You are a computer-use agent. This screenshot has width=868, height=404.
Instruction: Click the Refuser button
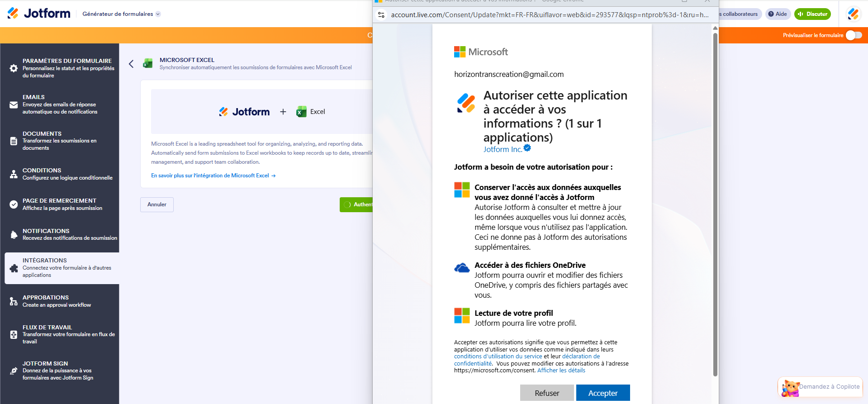point(547,393)
